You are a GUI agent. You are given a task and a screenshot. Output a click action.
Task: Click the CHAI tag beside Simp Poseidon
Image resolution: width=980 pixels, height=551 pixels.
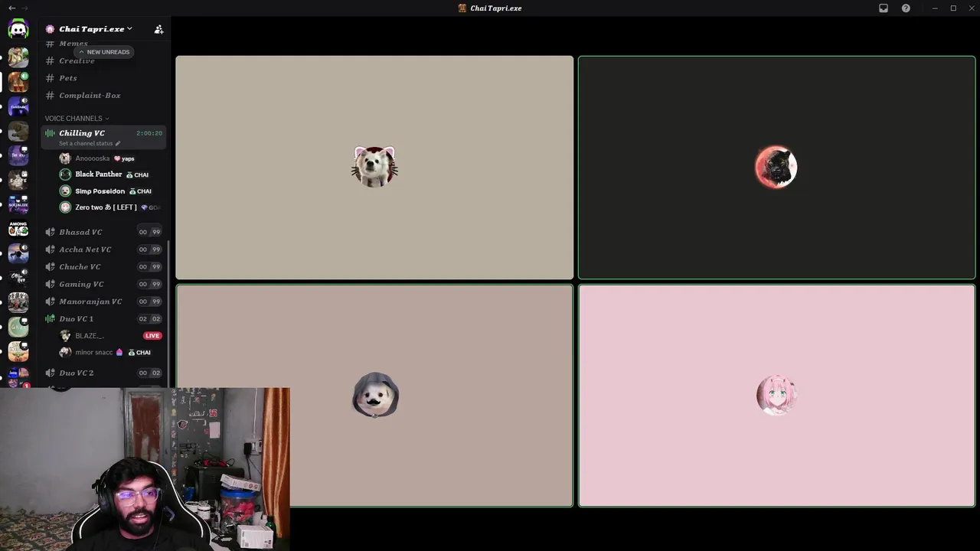140,191
